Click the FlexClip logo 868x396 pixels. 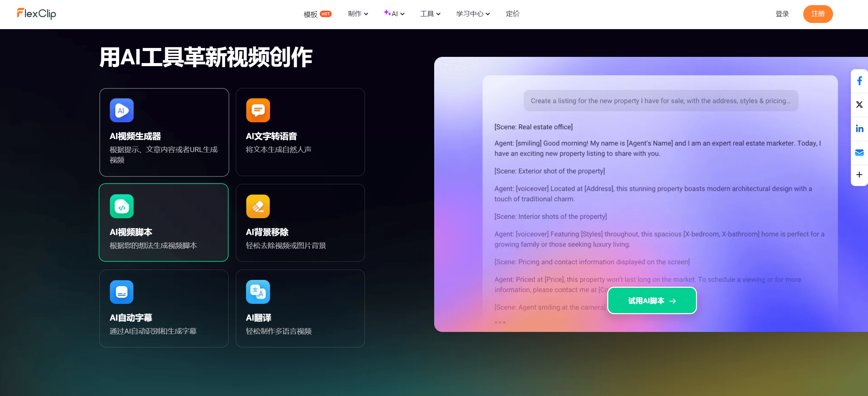pyautogui.click(x=36, y=14)
